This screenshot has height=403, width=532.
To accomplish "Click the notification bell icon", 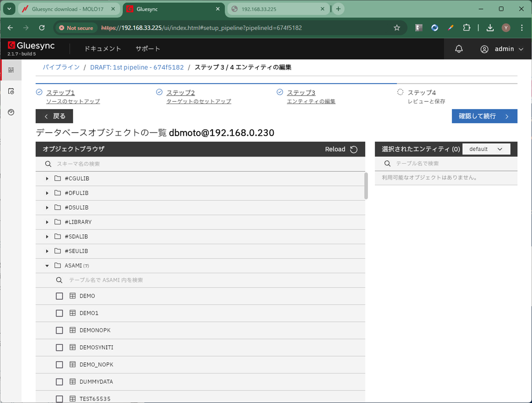I will [x=459, y=49].
